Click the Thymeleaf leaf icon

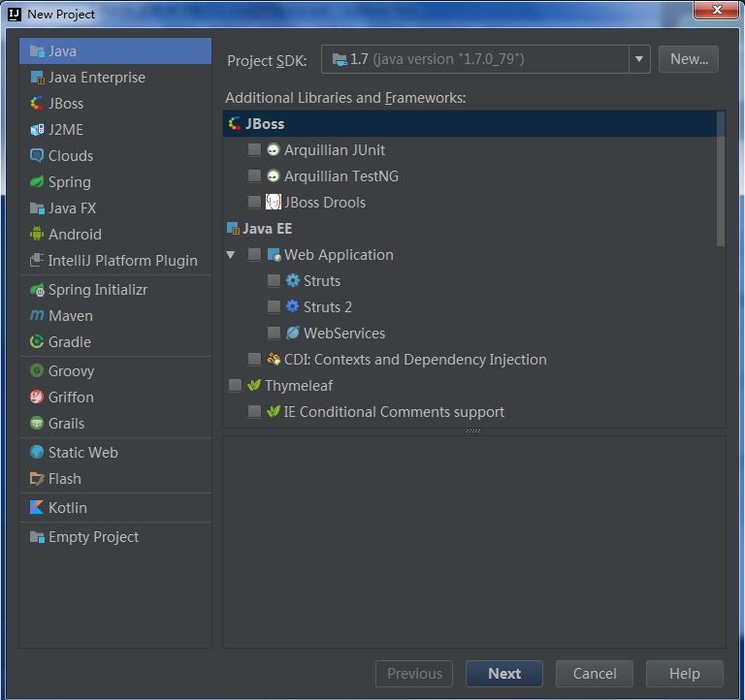(x=254, y=385)
